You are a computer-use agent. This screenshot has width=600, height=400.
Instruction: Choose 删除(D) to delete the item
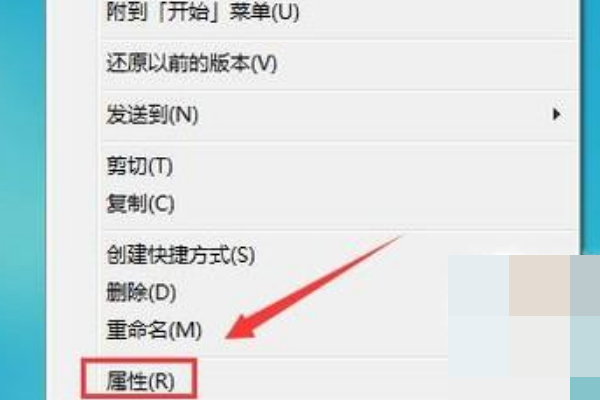[x=141, y=293]
